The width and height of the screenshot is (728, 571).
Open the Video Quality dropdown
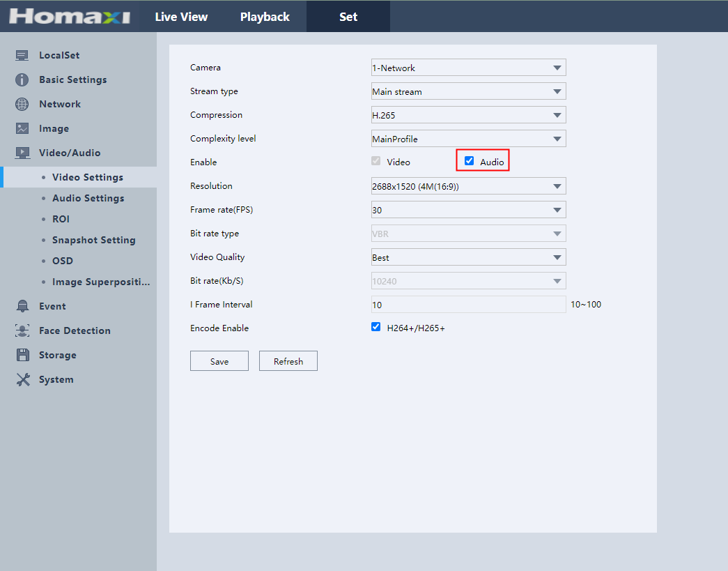468,257
